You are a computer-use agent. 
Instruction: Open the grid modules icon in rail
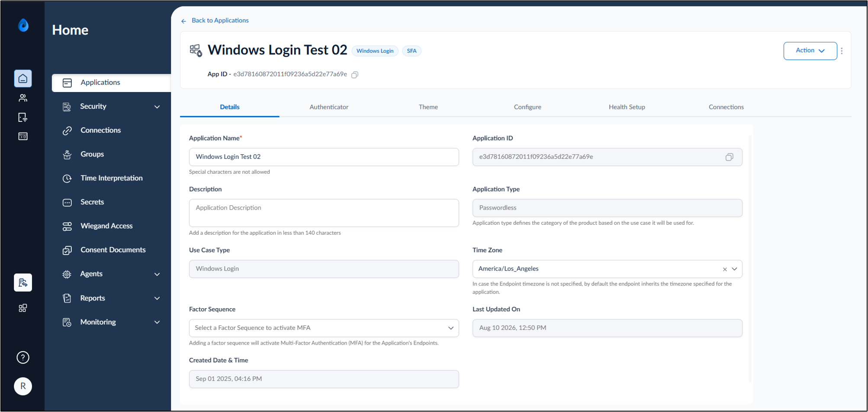(23, 308)
